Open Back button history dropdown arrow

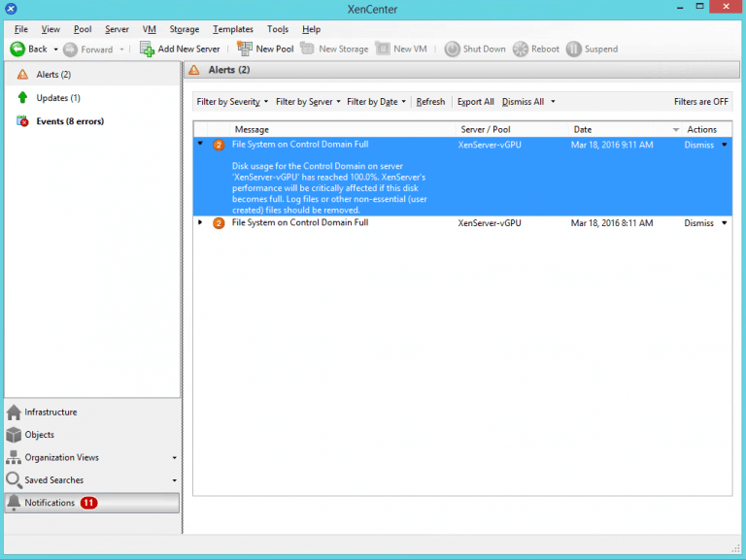point(55,49)
